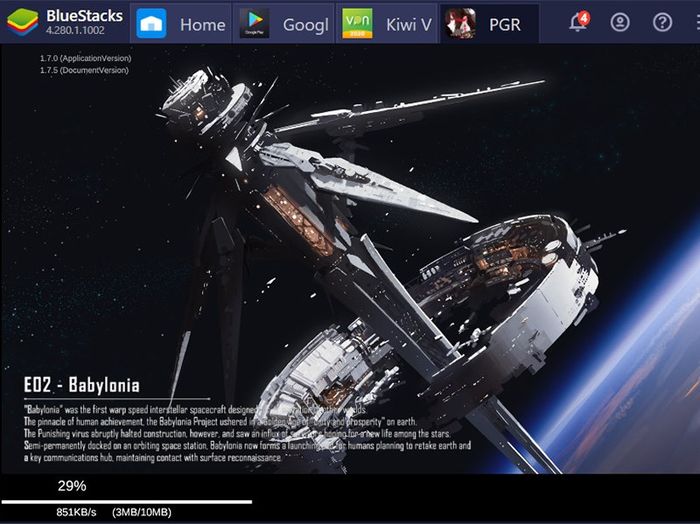Click the green Kiwi VPN app icon
The height and width of the screenshot is (524, 700).
coord(357,23)
